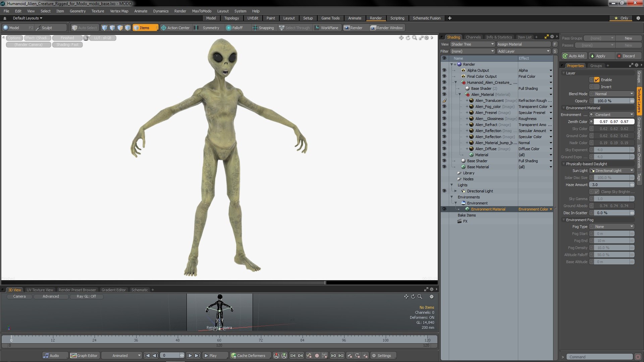The width and height of the screenshot is (644, 362).
Task: Toggle the Snapping tool
Action: (263, 28)
